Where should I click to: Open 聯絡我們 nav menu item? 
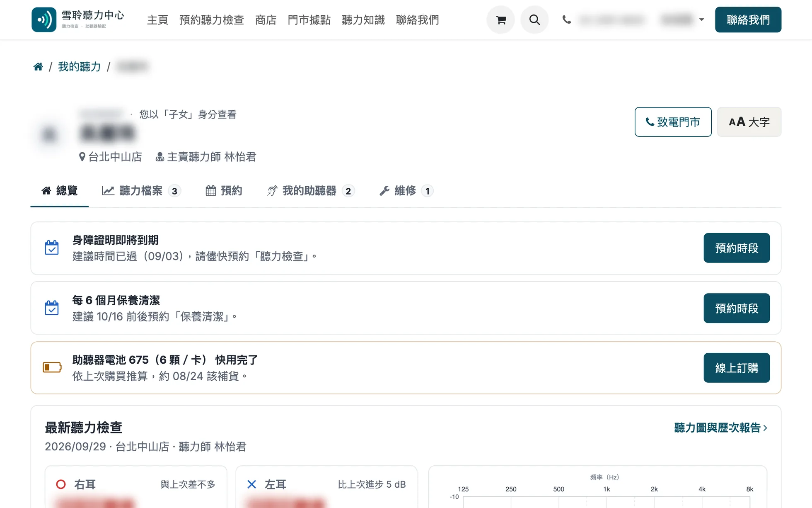coord(417,19)
